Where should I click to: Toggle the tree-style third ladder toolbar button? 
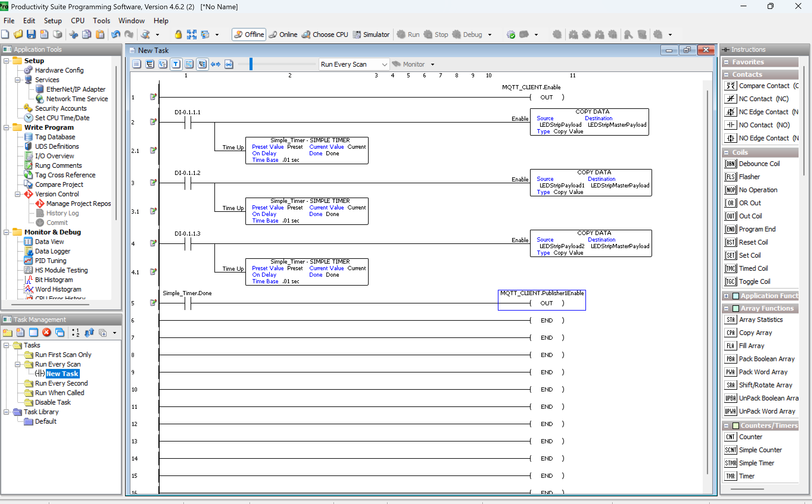[163, 64]
